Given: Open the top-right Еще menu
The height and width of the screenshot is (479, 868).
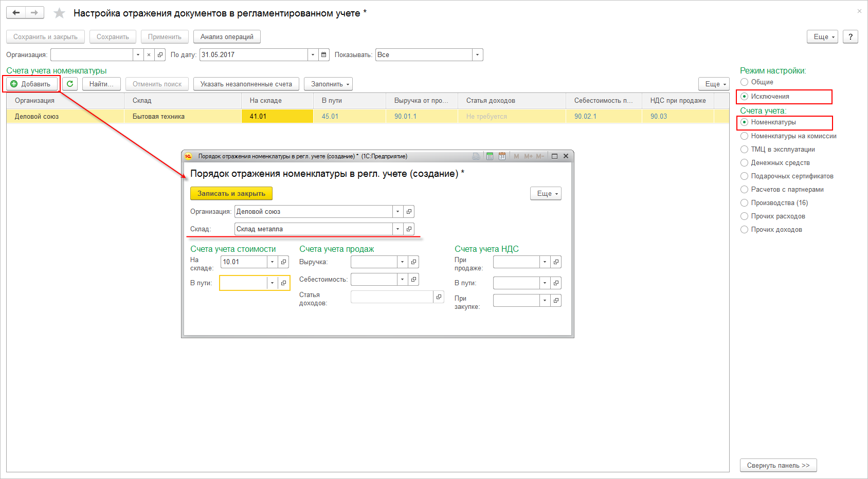Looking at the screenshot, I should (x=823, y=36).
